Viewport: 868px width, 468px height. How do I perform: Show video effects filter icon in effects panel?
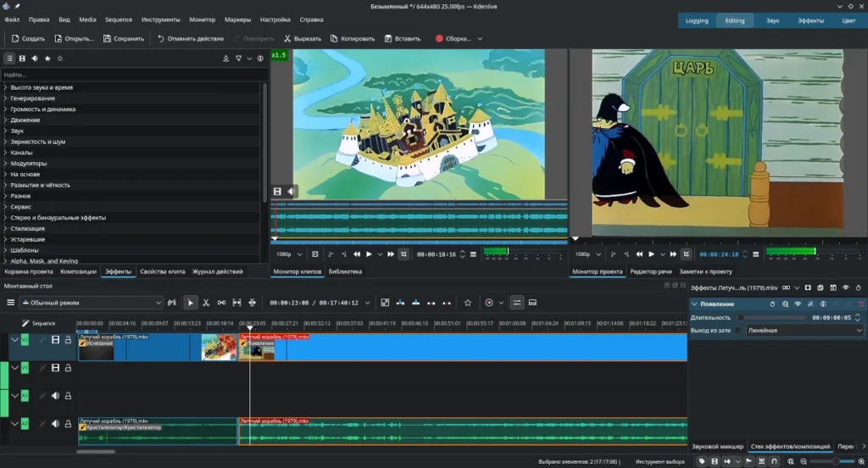(22, 58)
